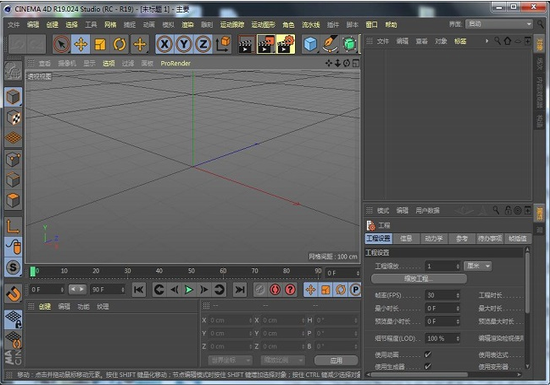Viewport: 550px width, 385px height.
Task: Toggle the 使用生成器 checkbox
Action: coord(428,366)
